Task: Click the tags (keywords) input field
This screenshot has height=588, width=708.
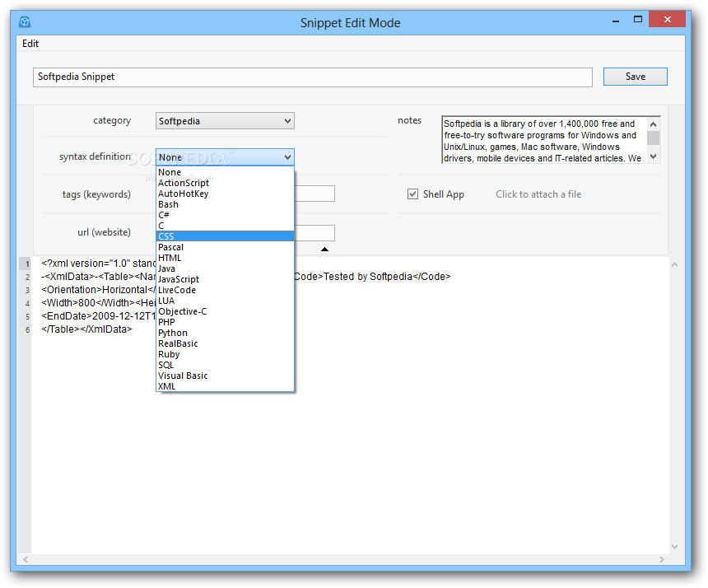Action: point(314,194)
